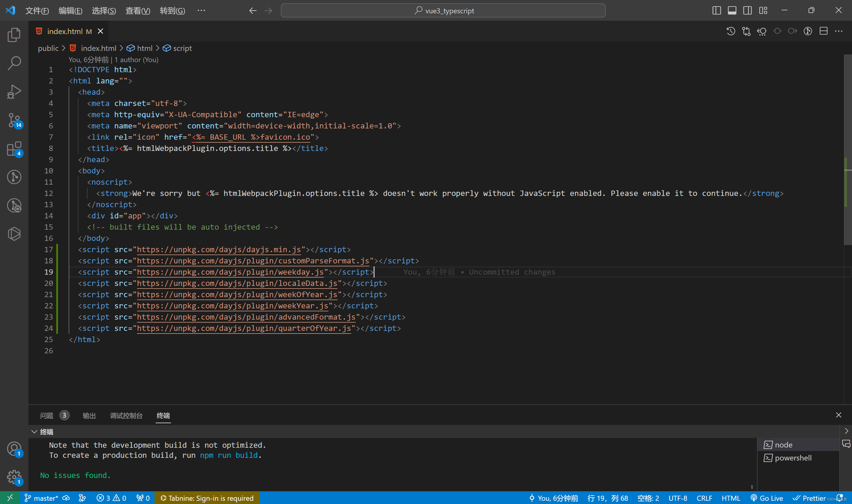Click the Tabnine sign-in required status item
Viewport: 852px width, 504px height.
tap(207, 498)
